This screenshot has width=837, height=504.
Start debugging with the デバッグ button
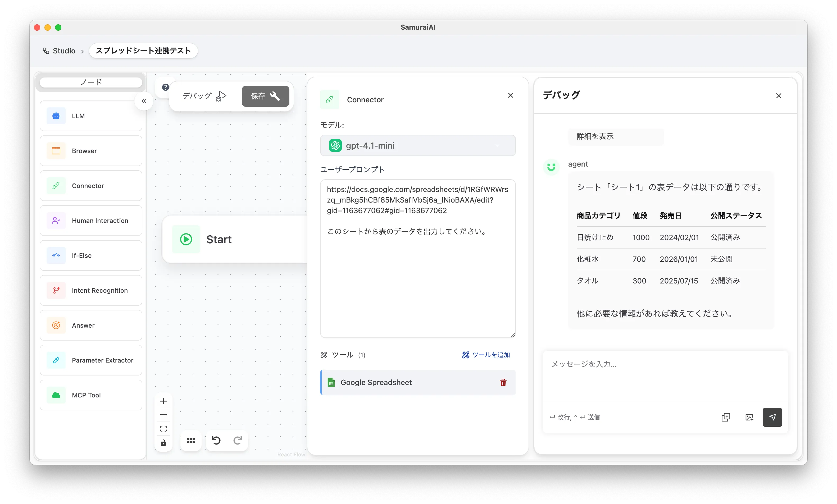204,96
